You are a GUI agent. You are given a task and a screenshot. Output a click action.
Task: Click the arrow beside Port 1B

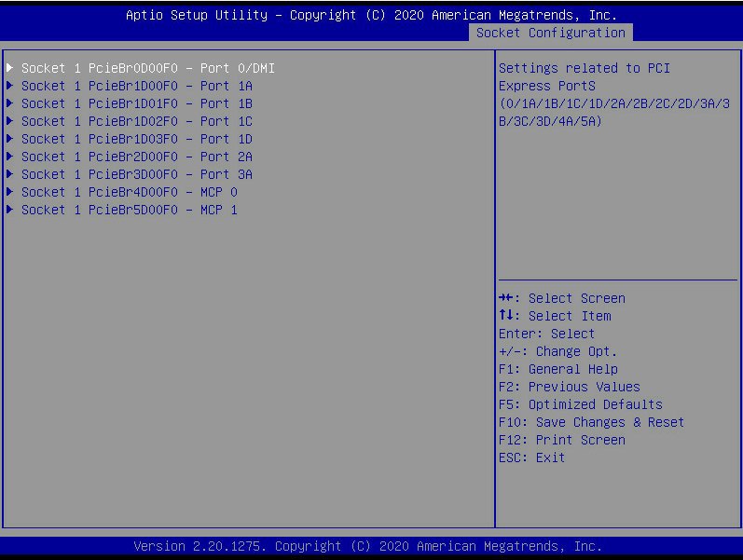9,103
